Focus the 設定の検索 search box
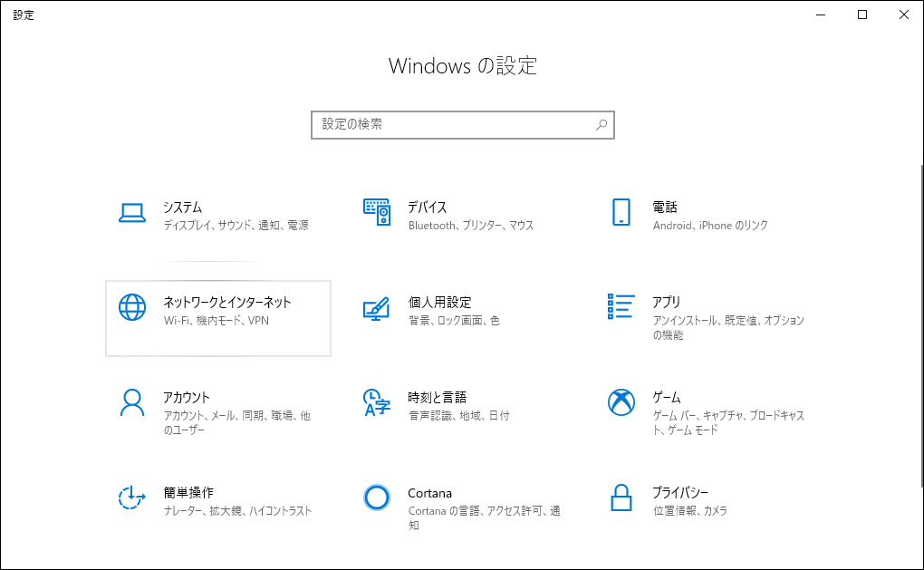The width and height of the screenshot is (924, 570). tap(463, 125)
